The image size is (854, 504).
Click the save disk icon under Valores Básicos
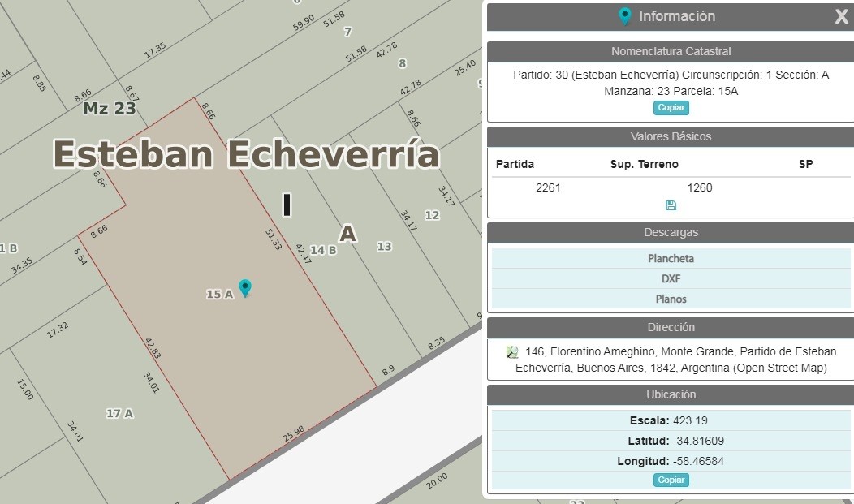coord(671,205)
